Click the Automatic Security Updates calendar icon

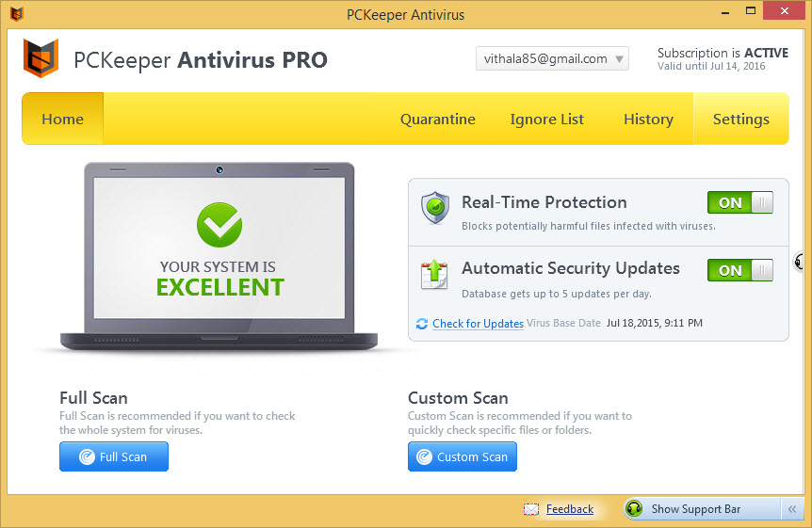(x=434, y=275)
